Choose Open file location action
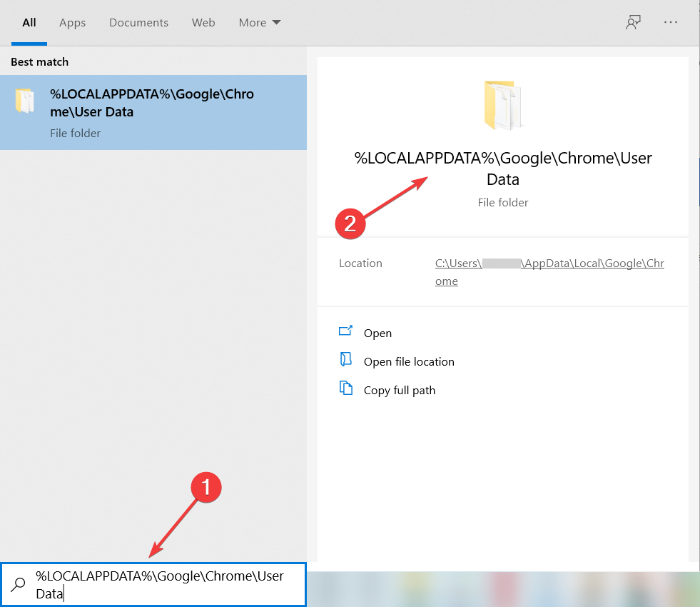The height and width of the screenshot is (607, 700). coord(409,362)
